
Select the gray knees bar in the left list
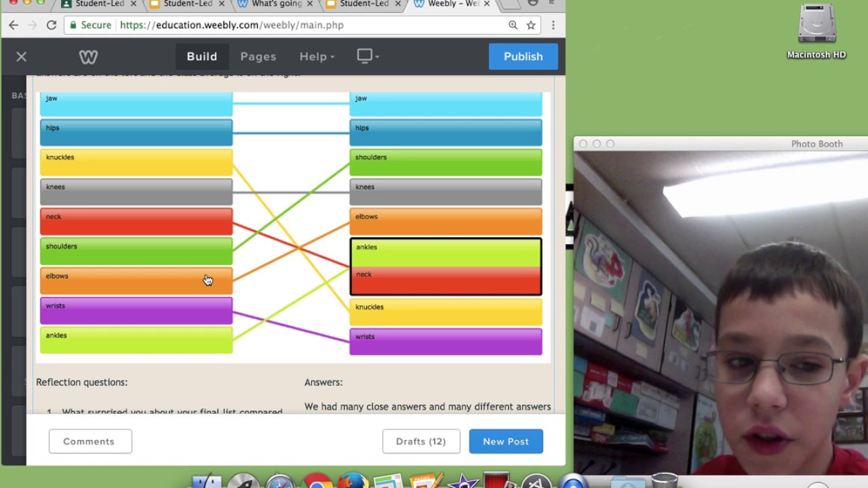[x=136, y=192]
